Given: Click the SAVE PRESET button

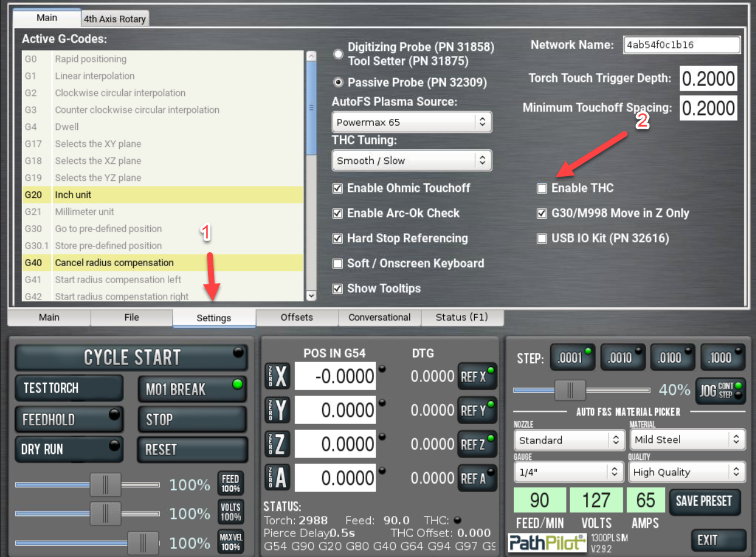Looking at the screenshot, I should [x=704, y=501].
